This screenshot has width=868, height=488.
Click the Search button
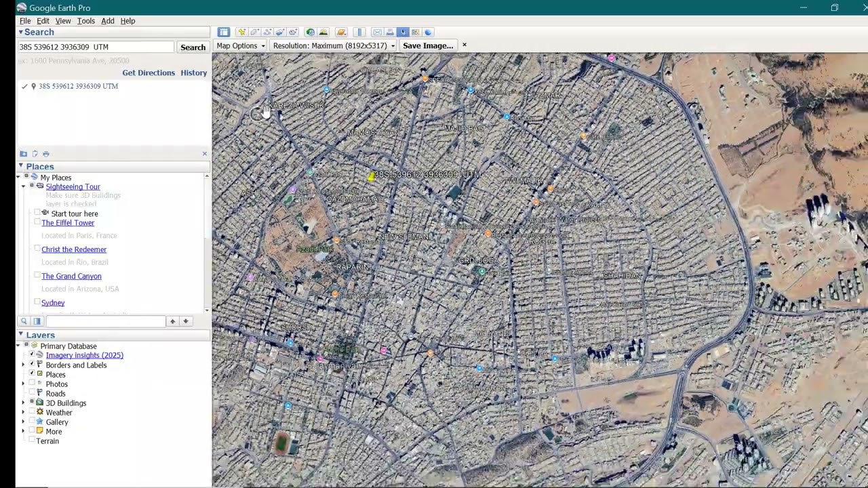193,47
